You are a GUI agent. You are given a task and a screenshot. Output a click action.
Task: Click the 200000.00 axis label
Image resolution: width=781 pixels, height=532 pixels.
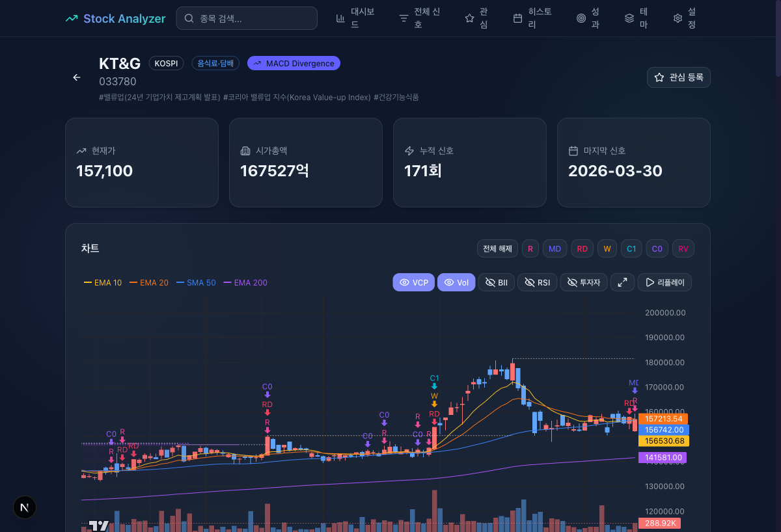pyautogui.click(x=665, y=313)
